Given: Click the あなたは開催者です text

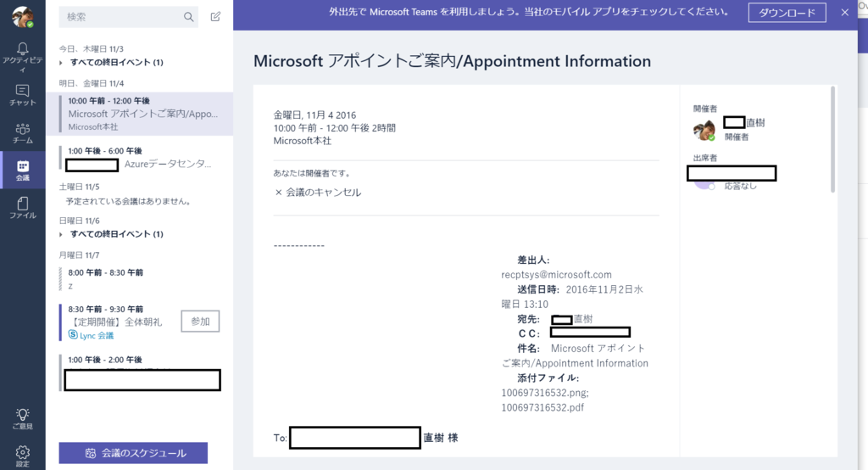Looking at the screenshot, I should tap(311, 173).
